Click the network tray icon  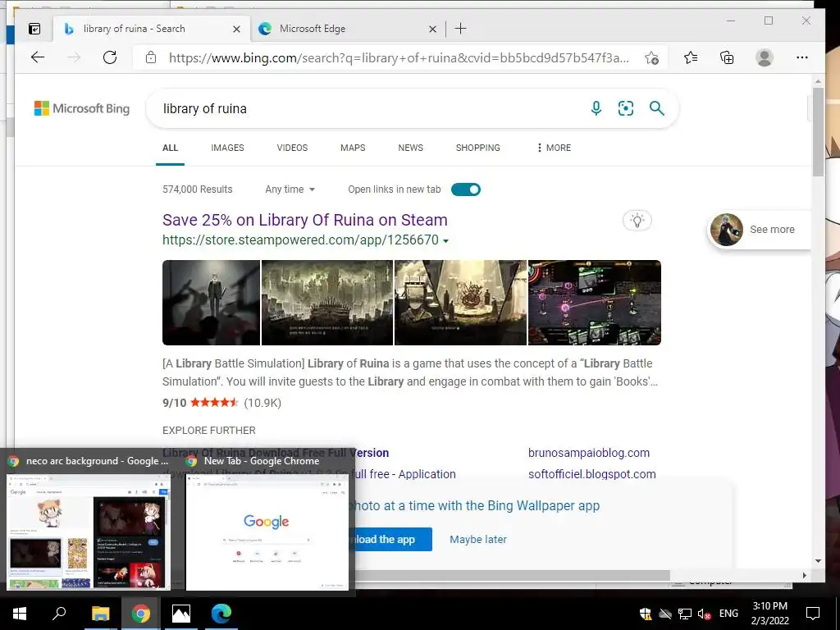point(685,614)
